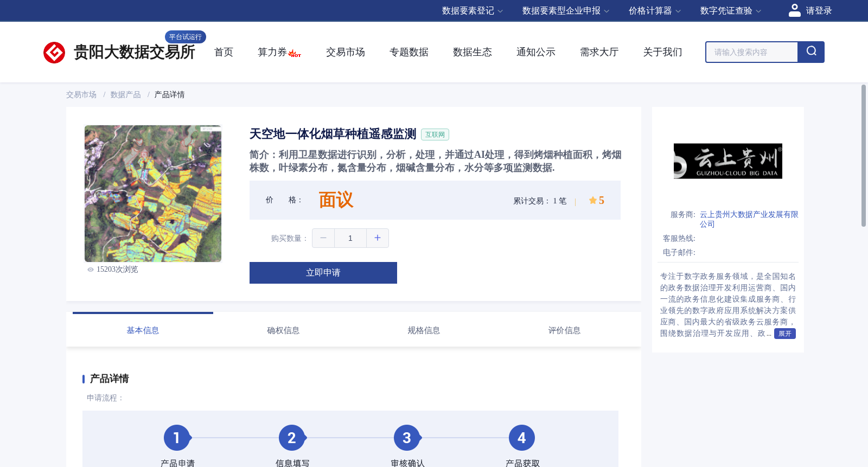The height and width of the screenshot is (467, 868).
Task: Click the tobacco remote sensing product thumbnail
Action: point(153,194)
